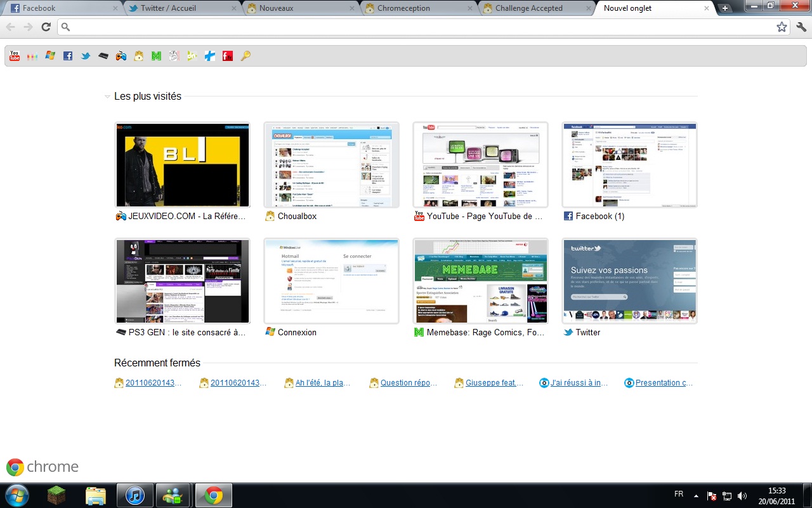This screenshot has height=508, width=812.
Task: Open the FR language selector in taskbar
Action: pyautogui.click(x=678, y=494)
